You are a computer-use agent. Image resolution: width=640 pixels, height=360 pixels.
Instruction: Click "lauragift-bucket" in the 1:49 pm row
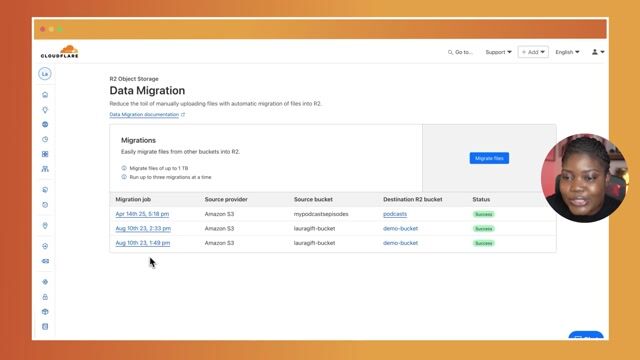pos(314,243)
